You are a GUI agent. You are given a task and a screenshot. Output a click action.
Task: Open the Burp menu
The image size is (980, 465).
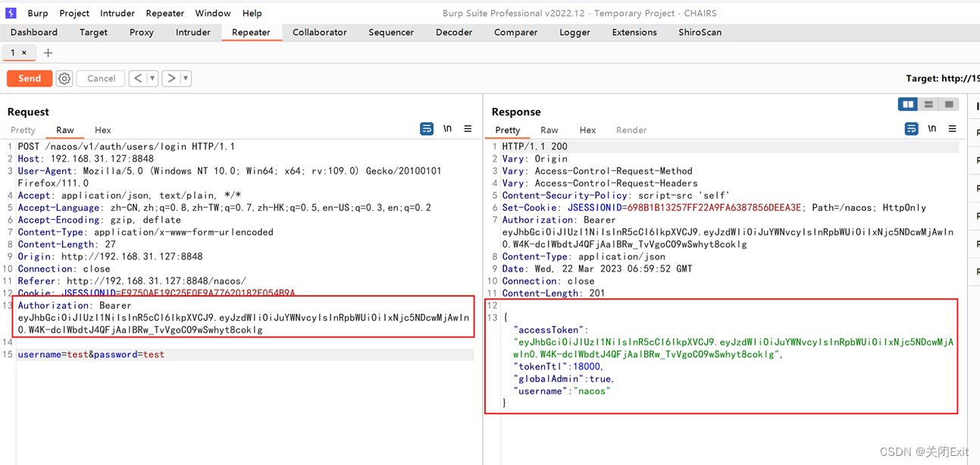tap(38, 13)
